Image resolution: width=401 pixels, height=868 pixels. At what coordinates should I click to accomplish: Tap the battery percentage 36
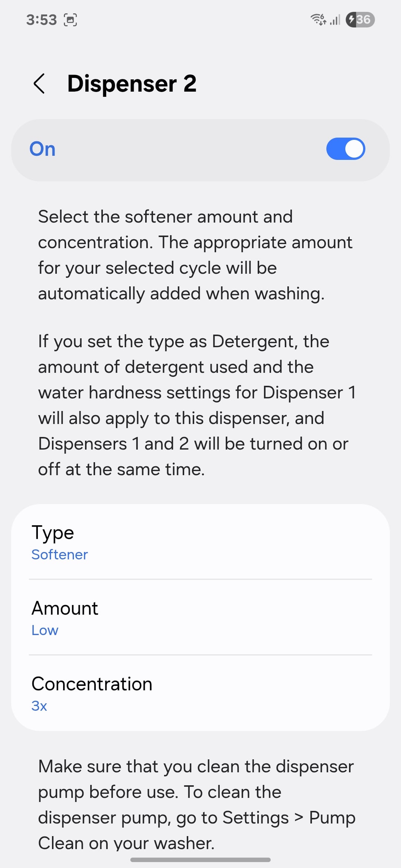click(364, 20)
